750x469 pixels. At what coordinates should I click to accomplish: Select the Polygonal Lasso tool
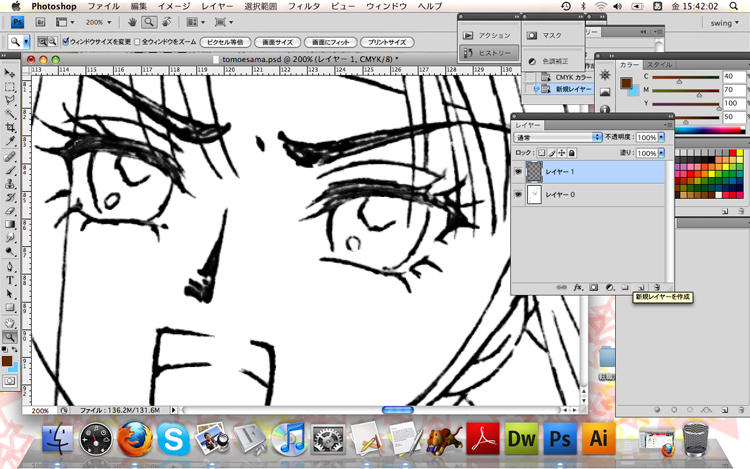(10, 100)
